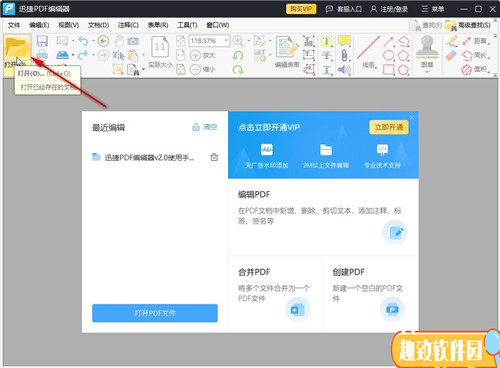Click the Email envelope icon
Screen dimensions: 500x368
coord(62,41)
